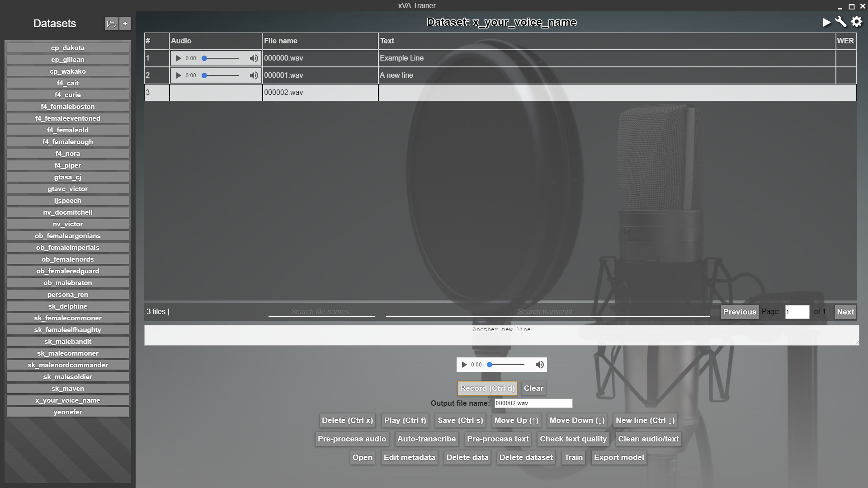Screen dimensions: 868x488
Task: Create a new dataset using the plus icon
Action: (x=125, y=23)
